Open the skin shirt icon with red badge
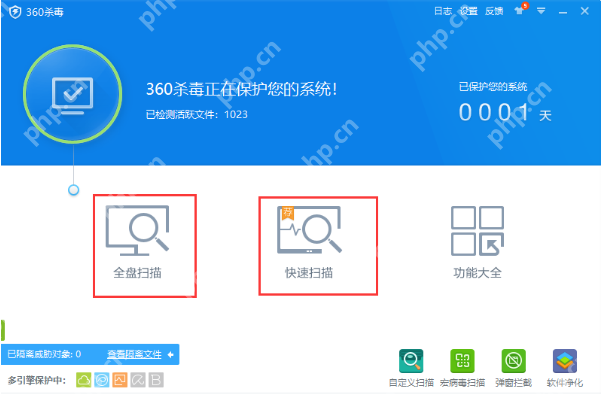 520,10
